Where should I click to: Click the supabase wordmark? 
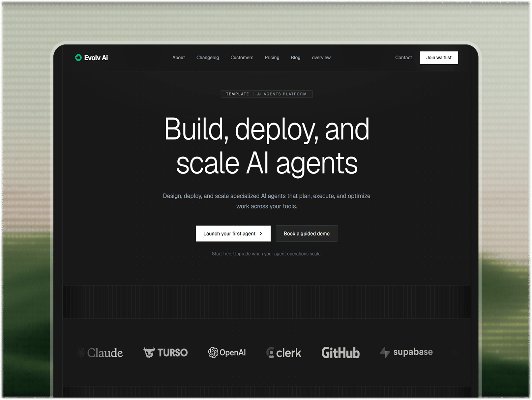coord(413,352)
